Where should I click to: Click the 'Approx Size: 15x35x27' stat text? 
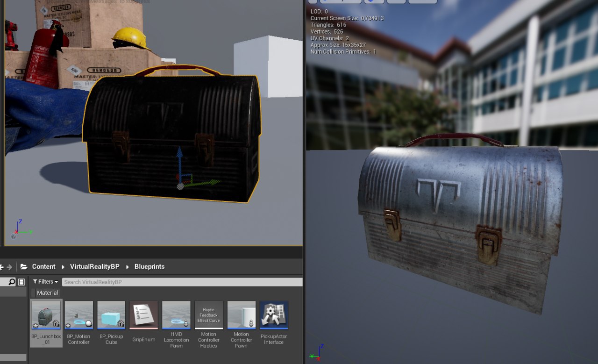(x=338, y=45)
